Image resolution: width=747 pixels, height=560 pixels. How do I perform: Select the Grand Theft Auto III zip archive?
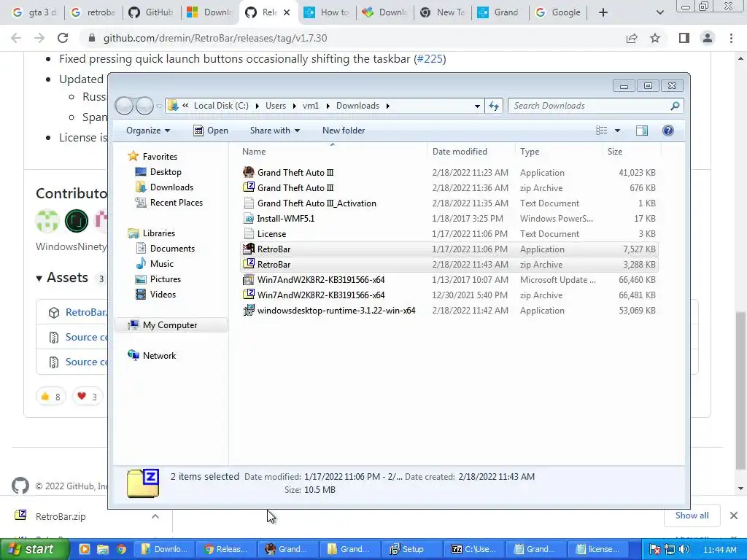(449, 188)
